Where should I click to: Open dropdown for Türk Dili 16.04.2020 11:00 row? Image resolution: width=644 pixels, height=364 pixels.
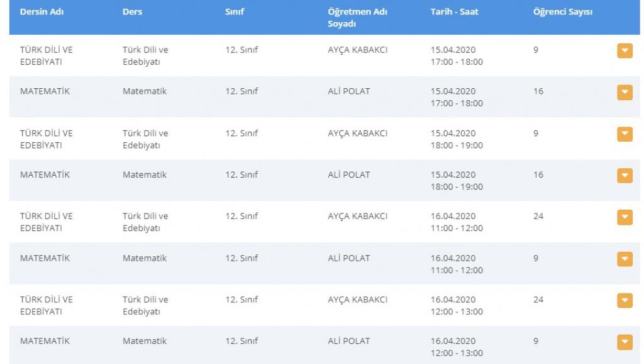(x=625, y=217)
